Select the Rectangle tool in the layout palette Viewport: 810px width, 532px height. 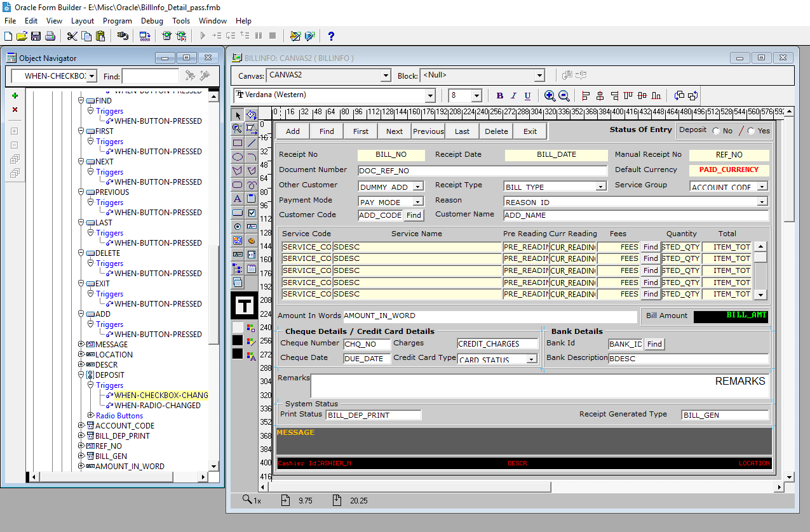click(x=237, y=142)
